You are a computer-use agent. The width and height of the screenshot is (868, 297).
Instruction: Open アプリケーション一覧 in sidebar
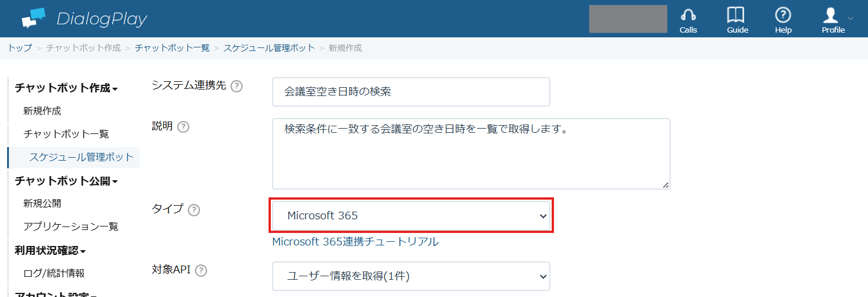point(71,226)
